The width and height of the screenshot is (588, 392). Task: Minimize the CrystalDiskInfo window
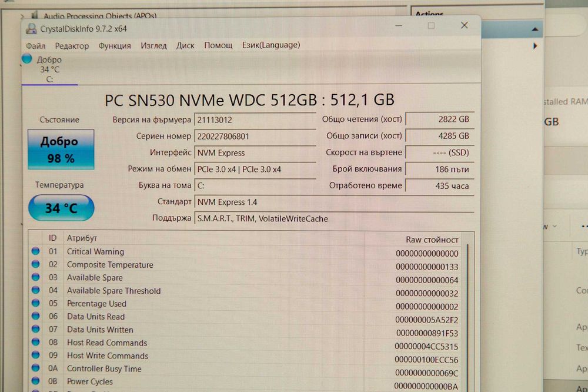[x=399, y=25]
